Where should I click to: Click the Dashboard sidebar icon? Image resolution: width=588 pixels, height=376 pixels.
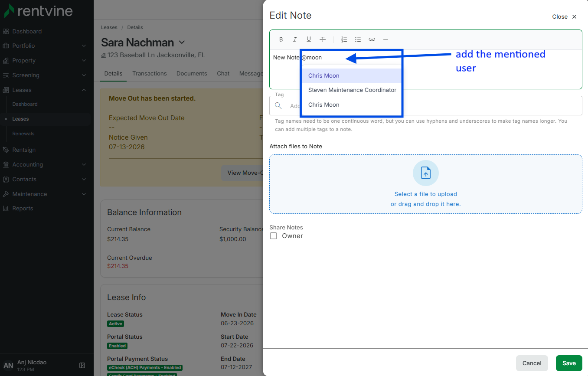coord(6,31)
